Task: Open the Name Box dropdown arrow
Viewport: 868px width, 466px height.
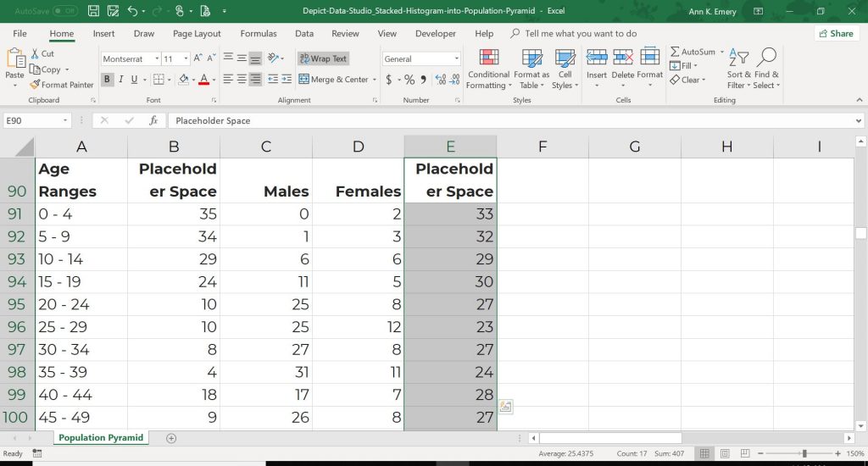Action: coord(65,120)
